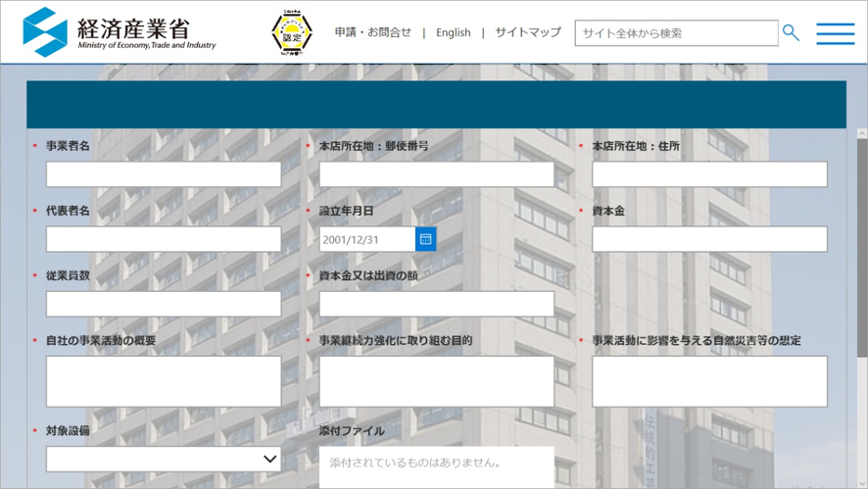Click the 本店所在地:郵便番号 input field
868x489 pixels.
(x=437, y=174)
